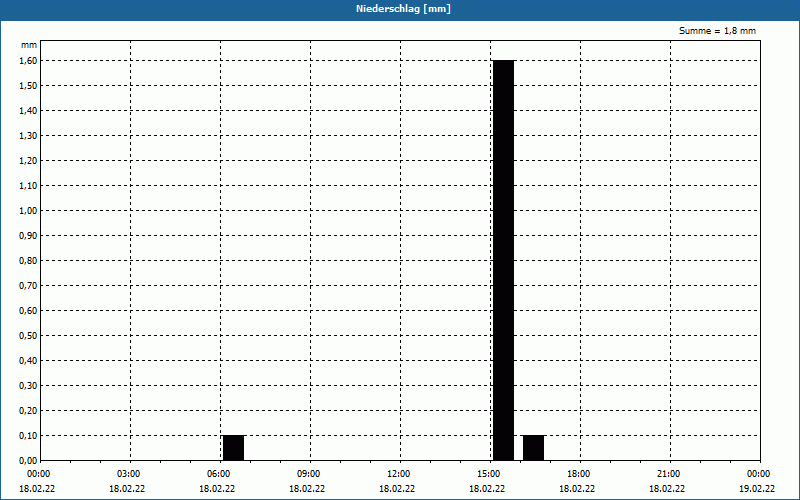Viewport: 800px width, 500px height.
Task: Click the 1,00 y-axis label
Action: 28,211
